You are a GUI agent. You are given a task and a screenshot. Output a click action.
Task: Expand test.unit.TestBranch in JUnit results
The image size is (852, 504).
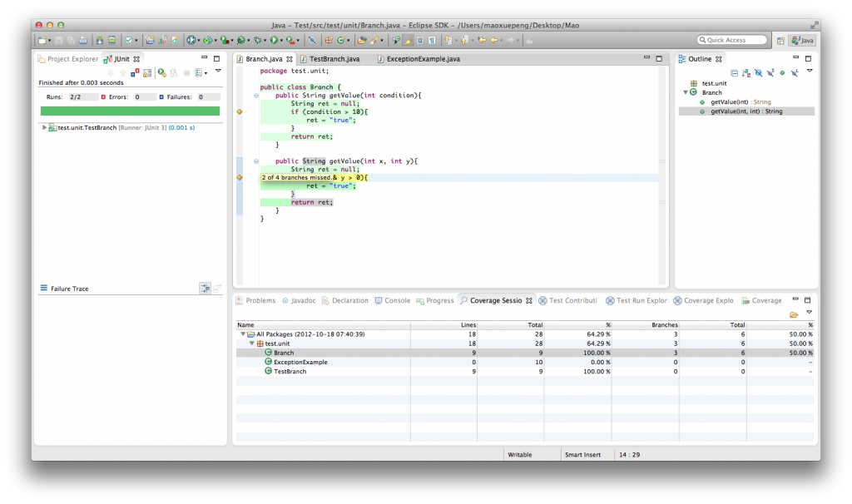(x=43, y=127)
